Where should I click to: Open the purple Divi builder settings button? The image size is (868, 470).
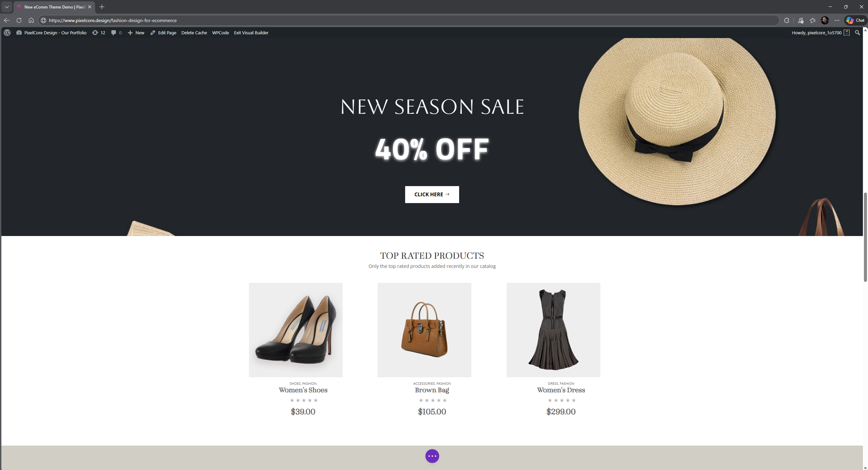[x=432, y=456]
